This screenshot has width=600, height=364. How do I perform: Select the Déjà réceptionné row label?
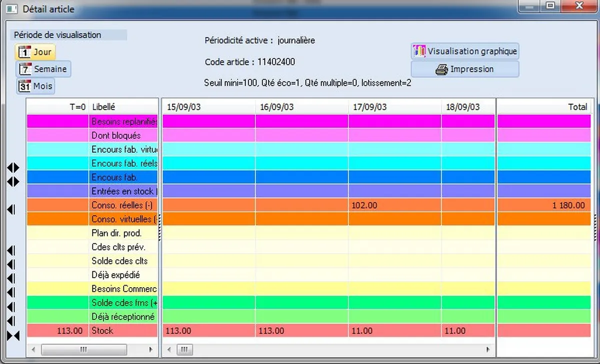point(123,317)
